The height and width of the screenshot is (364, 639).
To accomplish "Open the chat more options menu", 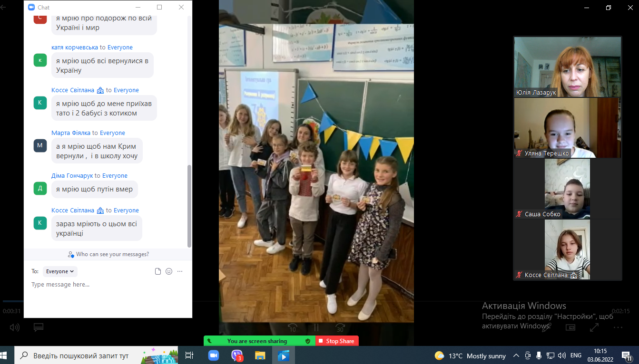I will 180,271.
